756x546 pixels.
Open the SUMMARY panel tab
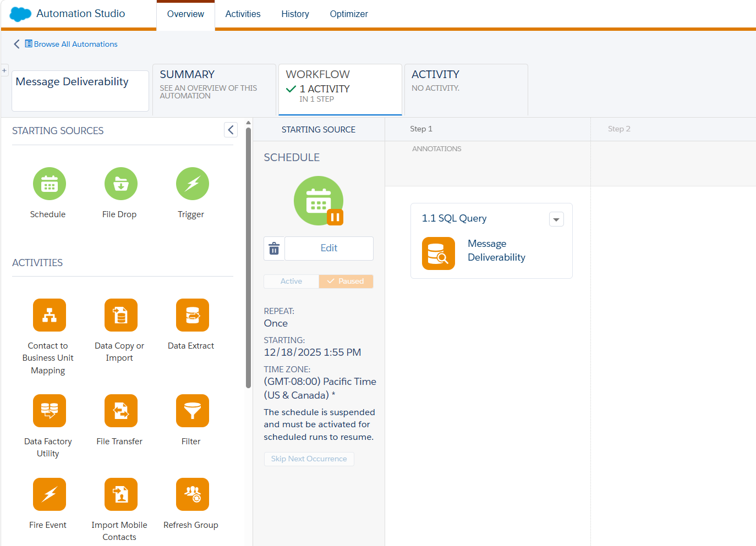tap(214, 90)
